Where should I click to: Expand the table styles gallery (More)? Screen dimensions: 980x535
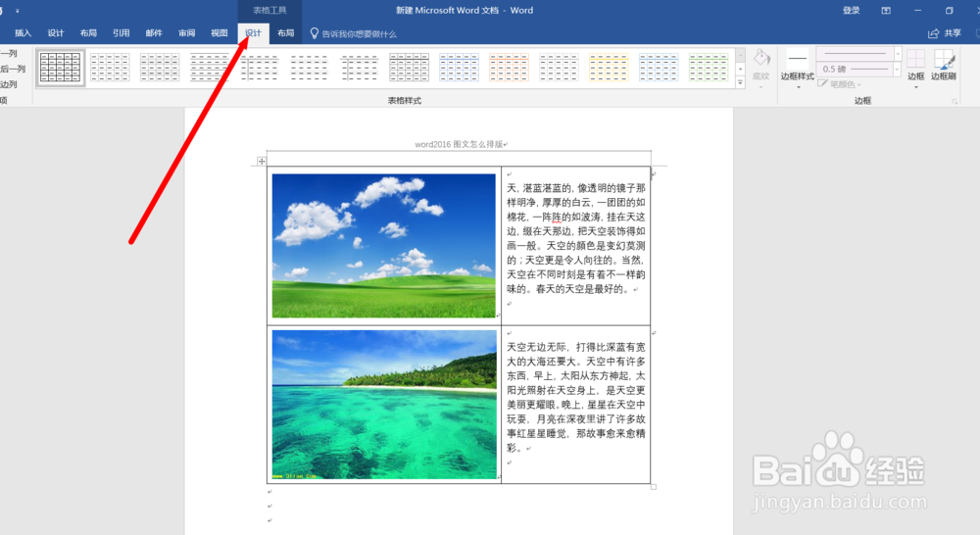(x=740, y=82)
